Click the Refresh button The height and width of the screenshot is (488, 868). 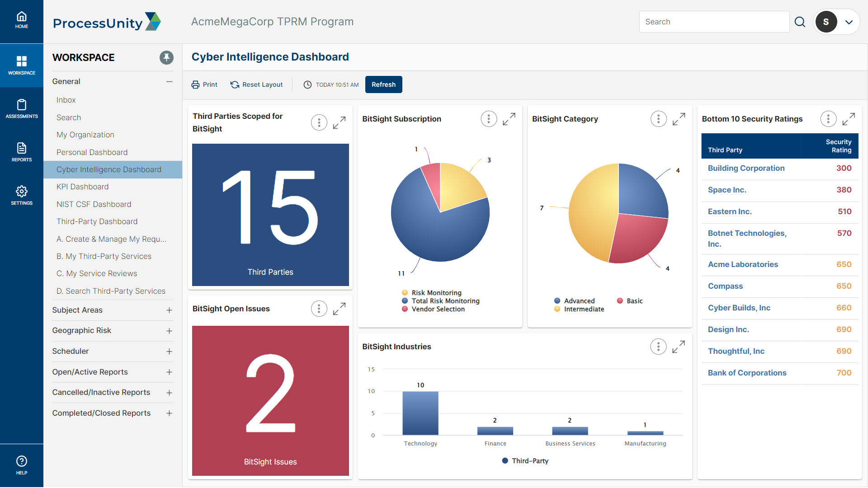(384, 84)
